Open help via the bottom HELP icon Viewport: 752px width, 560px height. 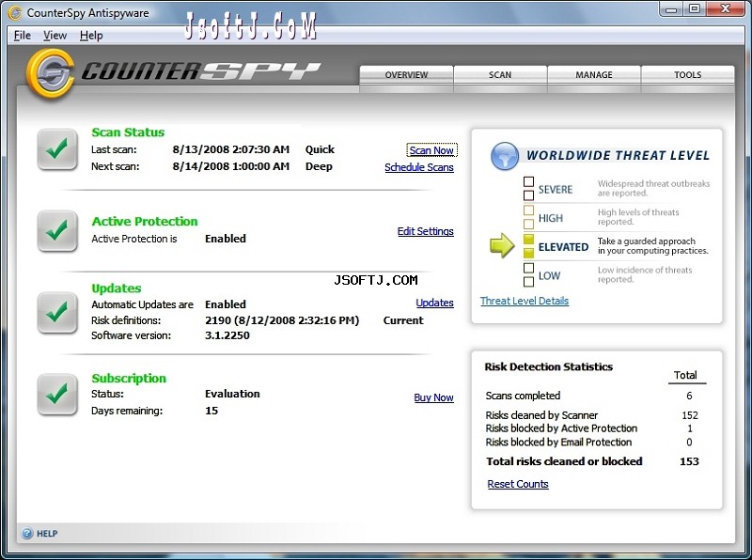pyautogui.click(x=27, y=533)
